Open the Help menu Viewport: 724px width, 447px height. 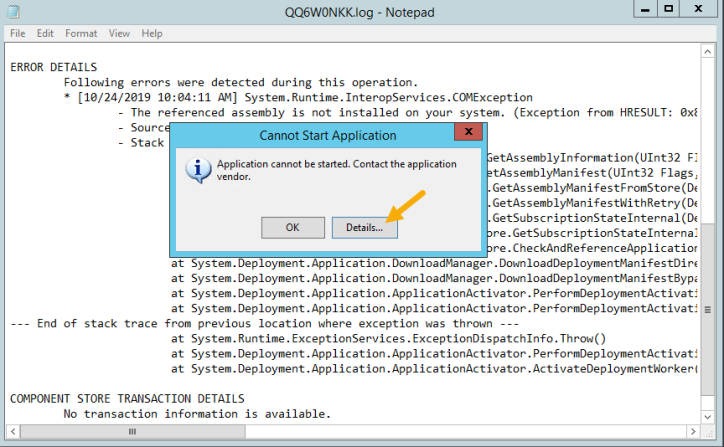coord(152,33)
